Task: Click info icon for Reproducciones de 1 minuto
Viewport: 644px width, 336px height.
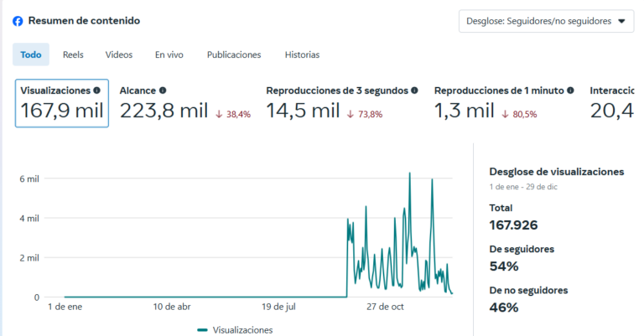Action: click(x=570, y=90)
